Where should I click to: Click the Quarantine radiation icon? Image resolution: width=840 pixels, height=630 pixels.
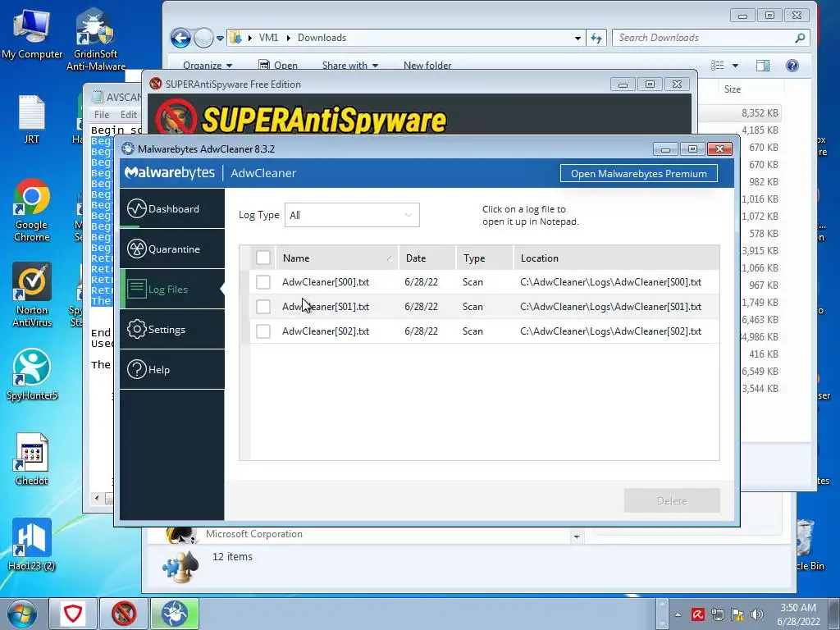pos(137,249)
